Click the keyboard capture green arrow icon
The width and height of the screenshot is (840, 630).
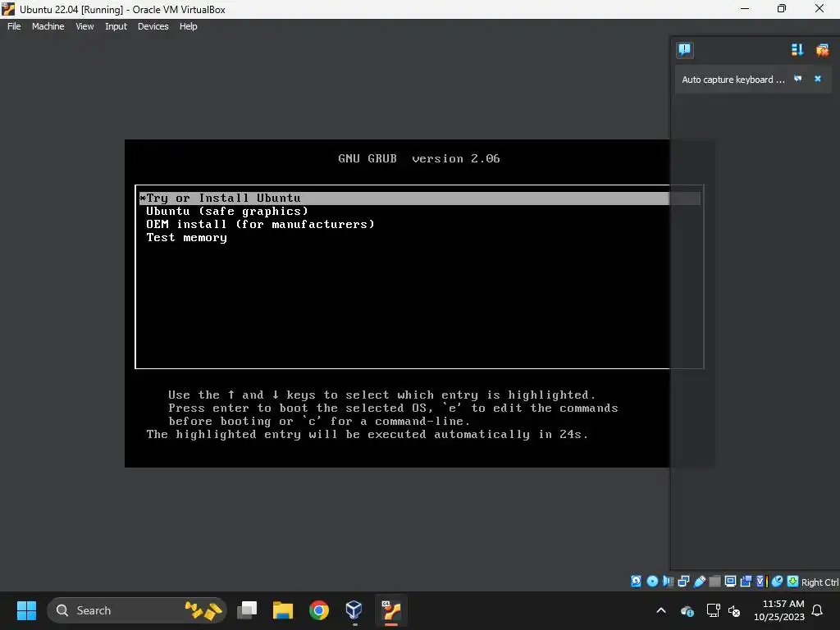(x=793, y=582)
